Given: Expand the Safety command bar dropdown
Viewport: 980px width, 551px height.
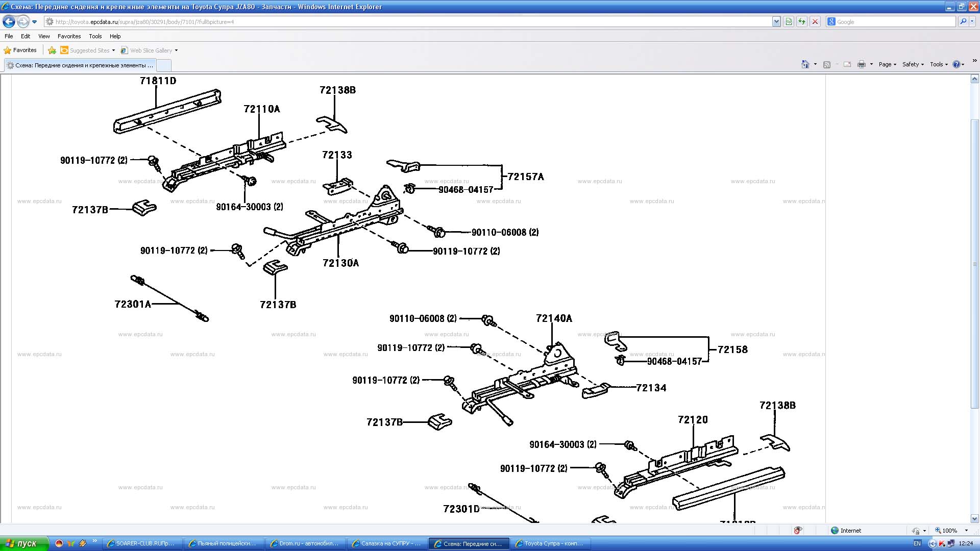Looking at the screenshot, I should point(913,64).
